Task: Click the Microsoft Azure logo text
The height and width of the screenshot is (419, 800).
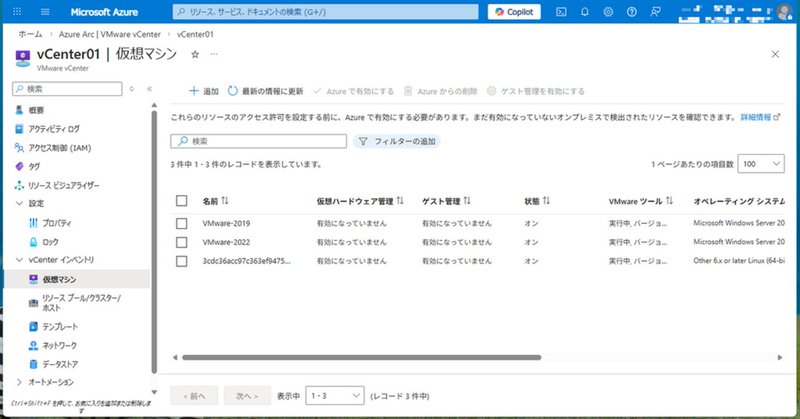Action: (x=104, y=12)
